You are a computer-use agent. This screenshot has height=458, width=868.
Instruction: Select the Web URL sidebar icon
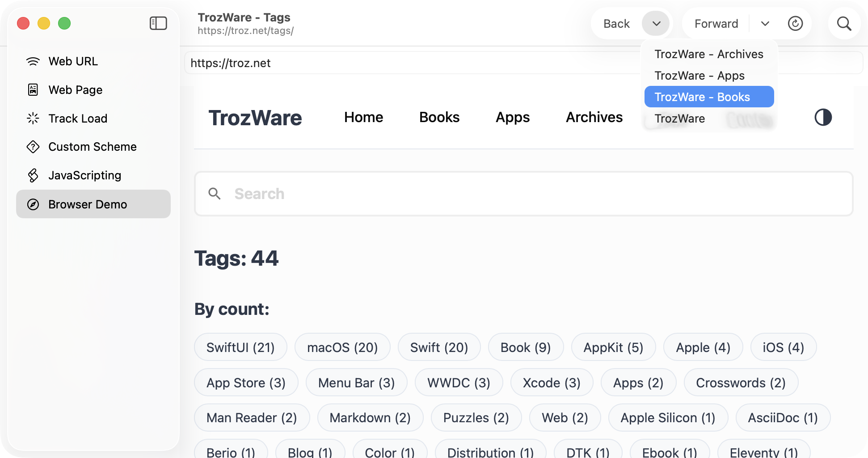pos(33,61)
